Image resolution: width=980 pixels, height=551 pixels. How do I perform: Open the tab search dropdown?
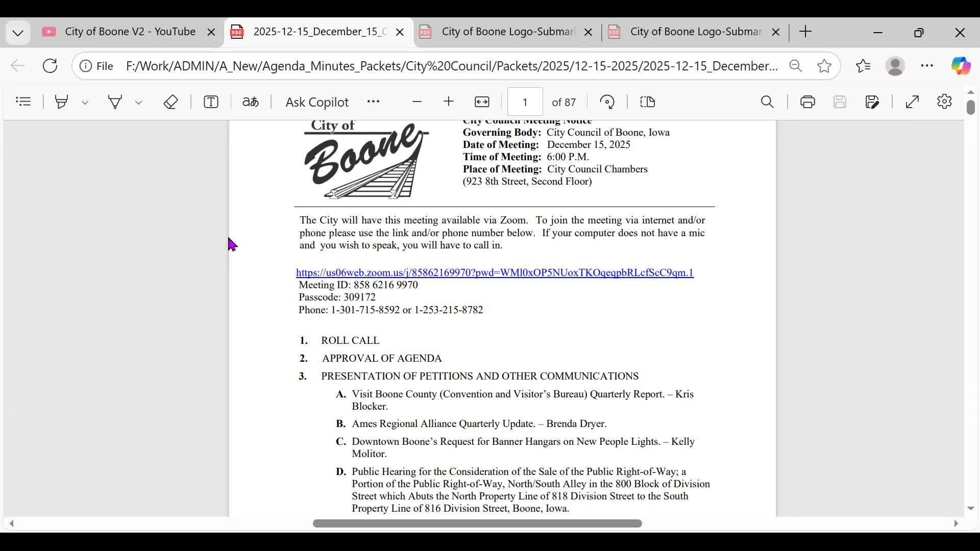[18, 33]
